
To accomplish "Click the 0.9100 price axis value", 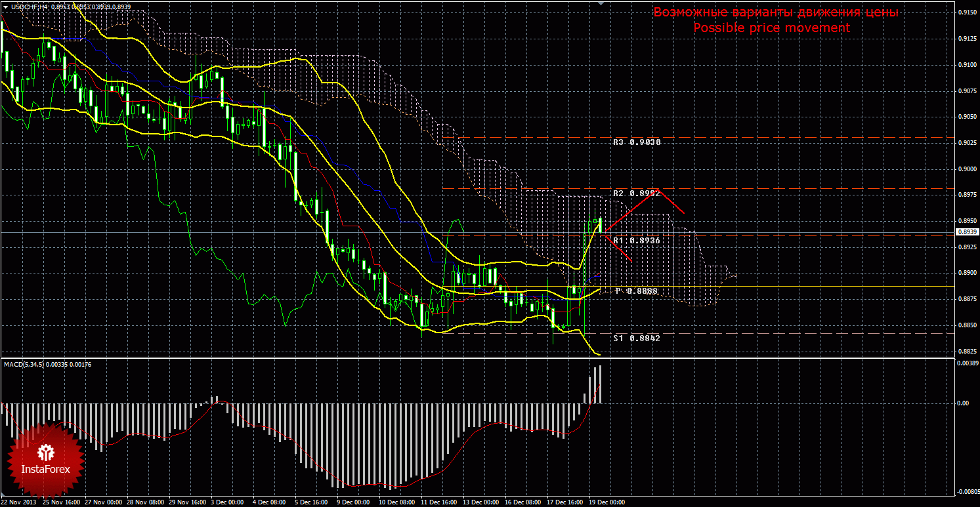I will pyautogui.click(x=968, y=65).
